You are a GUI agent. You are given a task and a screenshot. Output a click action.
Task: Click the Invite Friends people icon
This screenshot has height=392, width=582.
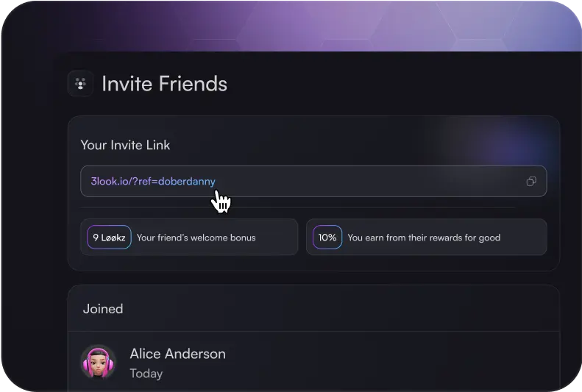click(x=80, y=83)
